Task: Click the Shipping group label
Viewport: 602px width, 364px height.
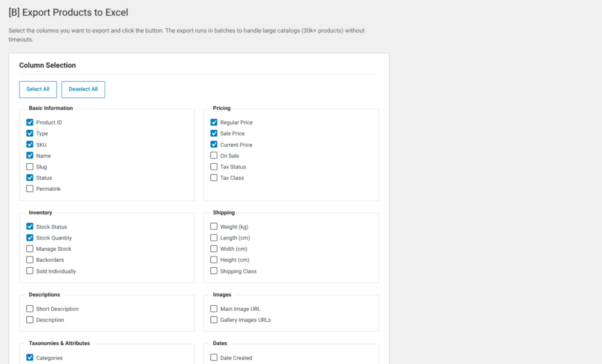Action: point(224,213)
